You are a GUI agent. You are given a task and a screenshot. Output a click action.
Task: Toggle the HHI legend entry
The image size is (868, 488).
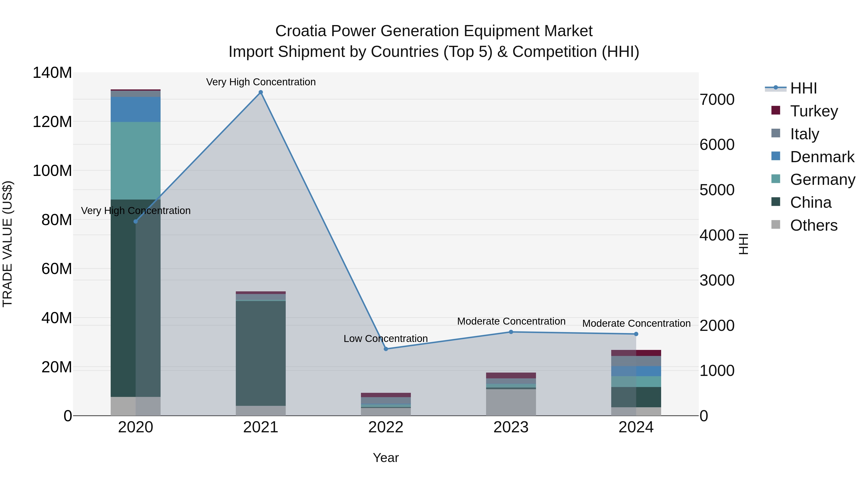[791, 88]
